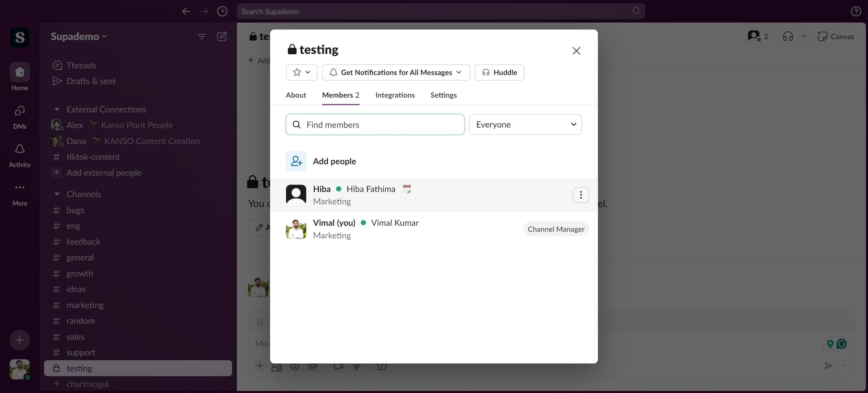
Task: Switch to the Integrations tab
Action: click(x=395, y=95)
